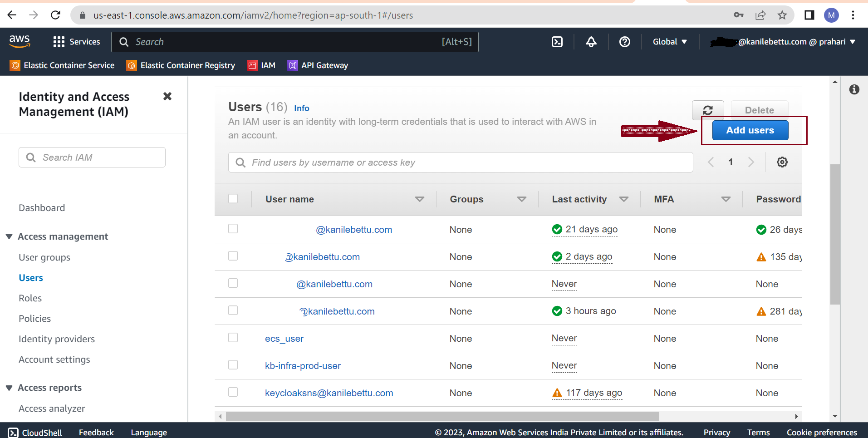Toggle the browser side panel
868x438 pixels.
pos(809,15)
